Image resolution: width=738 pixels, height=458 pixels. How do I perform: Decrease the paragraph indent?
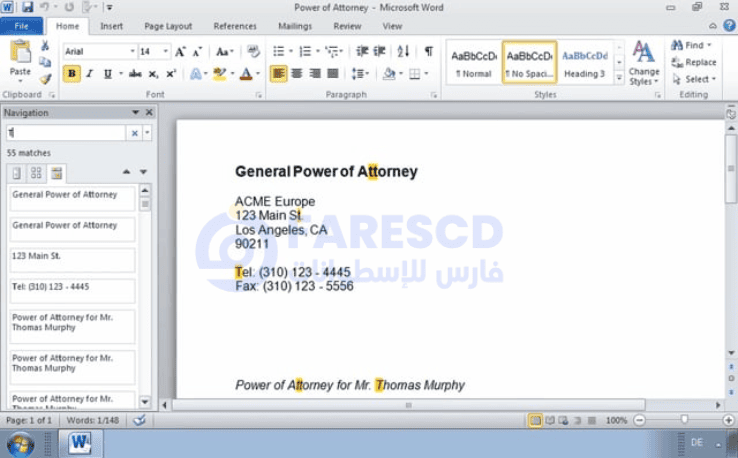coord(362,51)
